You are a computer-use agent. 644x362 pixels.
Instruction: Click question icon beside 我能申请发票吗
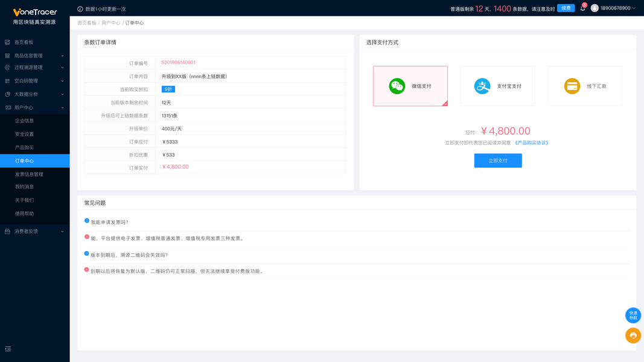coord(87,220)
